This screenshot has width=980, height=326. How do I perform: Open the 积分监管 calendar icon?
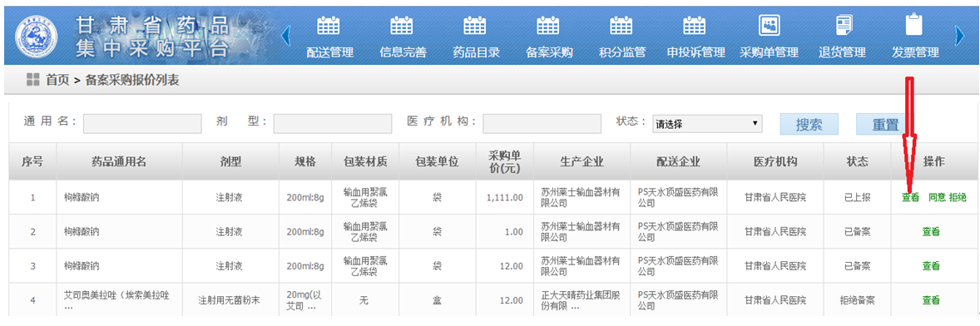[621, 26]
